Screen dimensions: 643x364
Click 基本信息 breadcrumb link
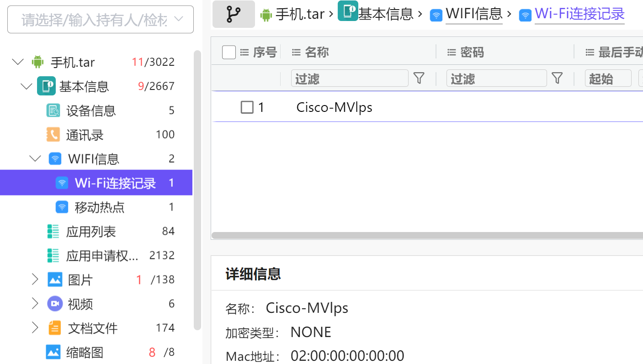pos(386,14)
